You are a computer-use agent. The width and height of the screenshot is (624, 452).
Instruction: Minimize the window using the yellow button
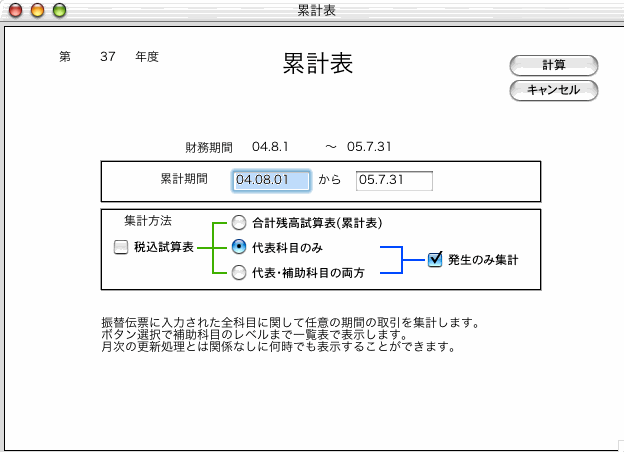[38, 10]
